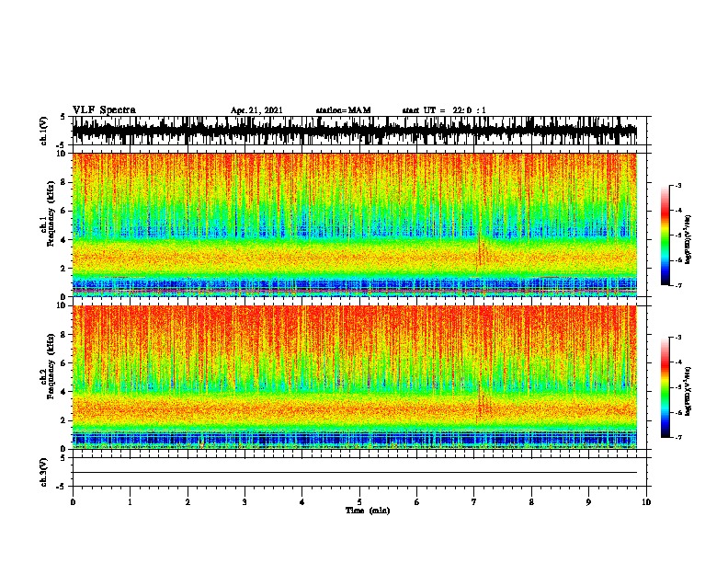Click the "-3" tick on ch.2 colorbar
Screen dimensions: 728x563
678,338
